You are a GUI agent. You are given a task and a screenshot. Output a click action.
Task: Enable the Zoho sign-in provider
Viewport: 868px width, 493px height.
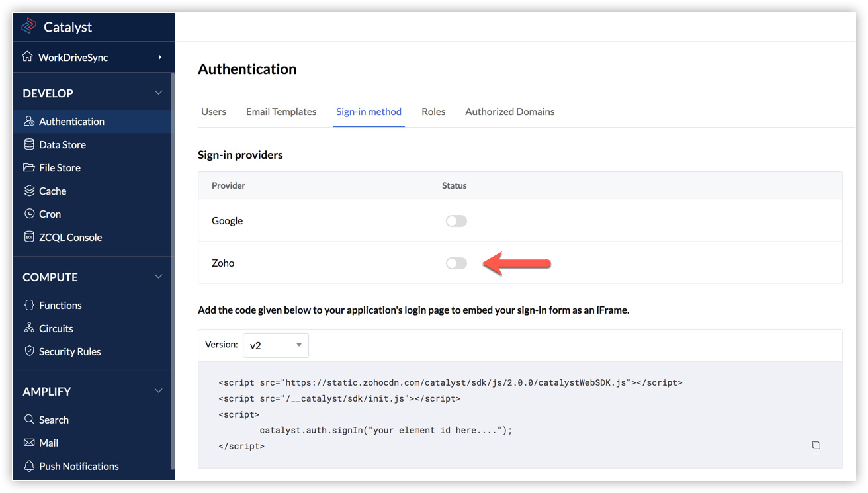456,263
